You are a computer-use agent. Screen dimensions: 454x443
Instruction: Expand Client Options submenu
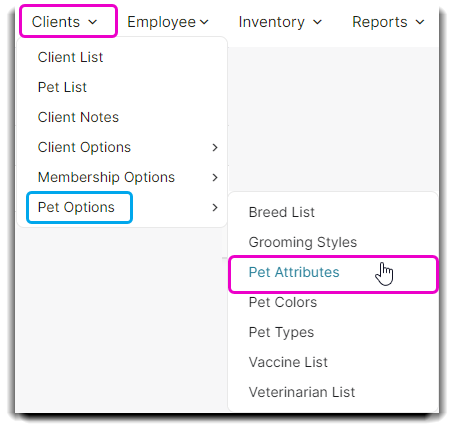122,147
